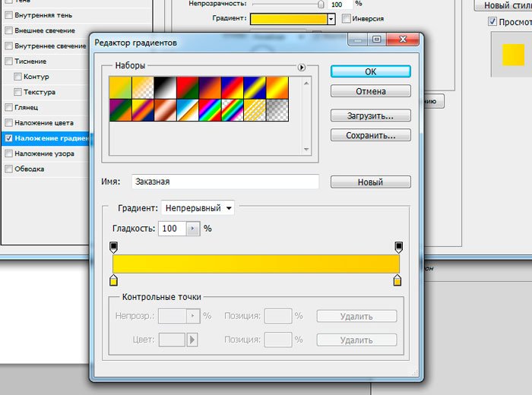Open the presets panel flyout menu arrow
Image resolution: width=532 pixels, height=395 pixels.
(x=302, y=68)
